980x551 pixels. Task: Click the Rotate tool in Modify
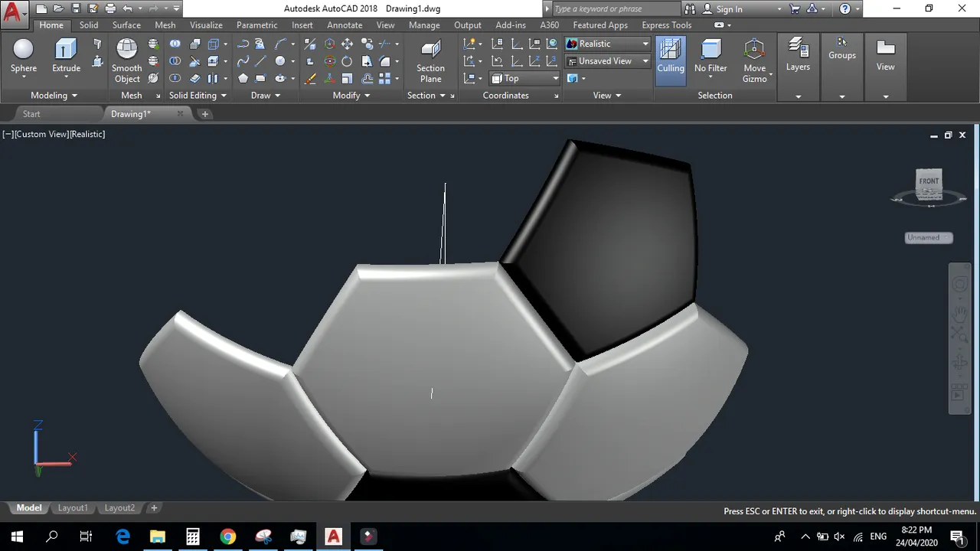tap(348, 61)
